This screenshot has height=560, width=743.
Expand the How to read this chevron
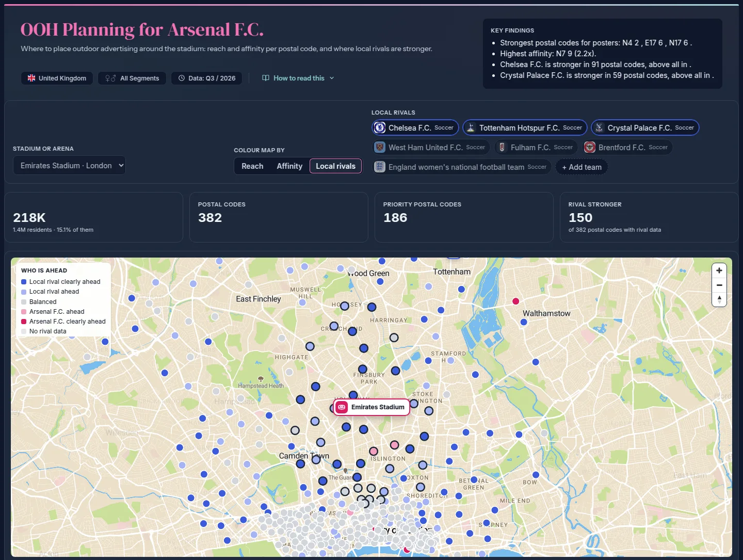pos(332,78)
